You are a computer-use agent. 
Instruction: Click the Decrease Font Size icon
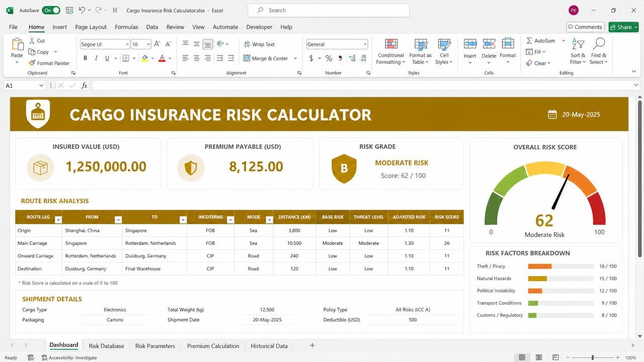169,44
